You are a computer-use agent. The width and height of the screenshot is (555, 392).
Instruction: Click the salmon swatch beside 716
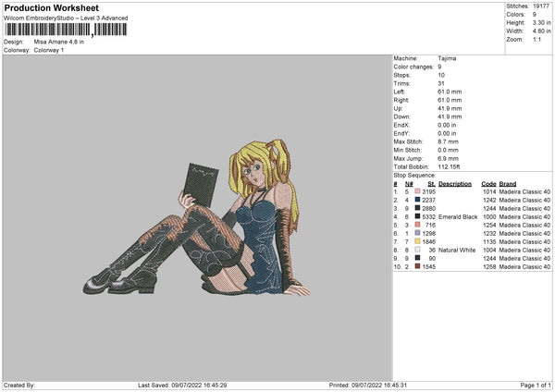click(417, 225)
